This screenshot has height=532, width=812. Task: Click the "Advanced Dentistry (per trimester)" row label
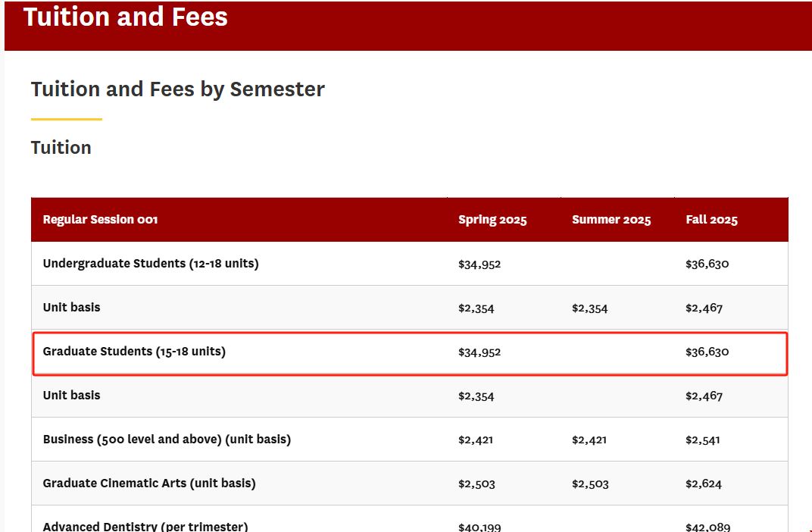[145, 526]
